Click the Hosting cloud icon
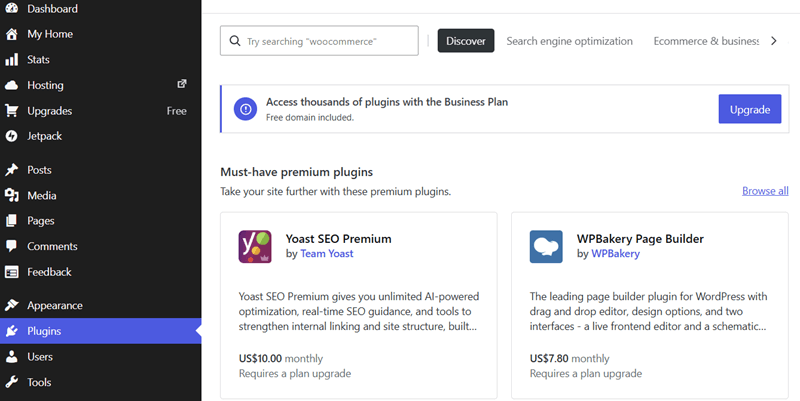This screenshot has height=401, width=800. (x=11, y=85)
